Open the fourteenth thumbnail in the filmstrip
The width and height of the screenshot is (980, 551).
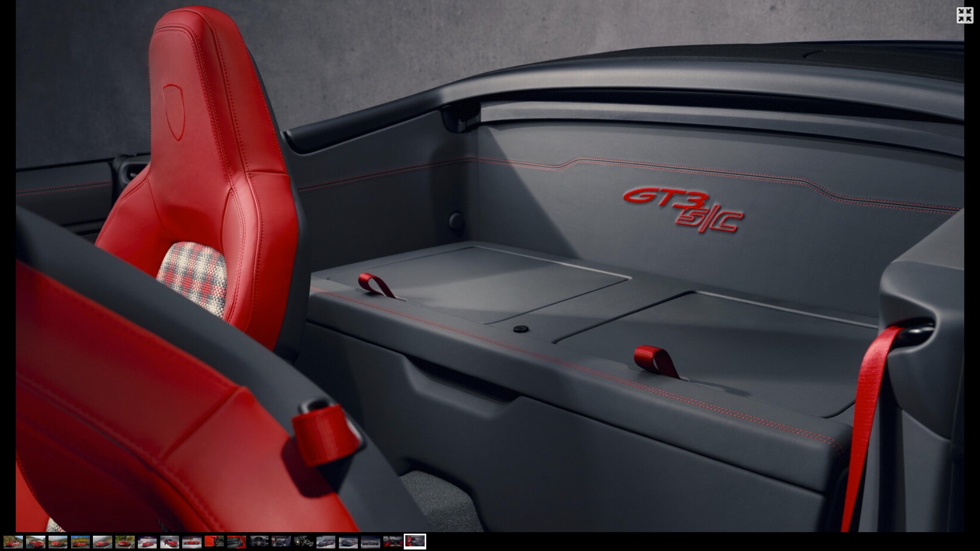(304, 542)
